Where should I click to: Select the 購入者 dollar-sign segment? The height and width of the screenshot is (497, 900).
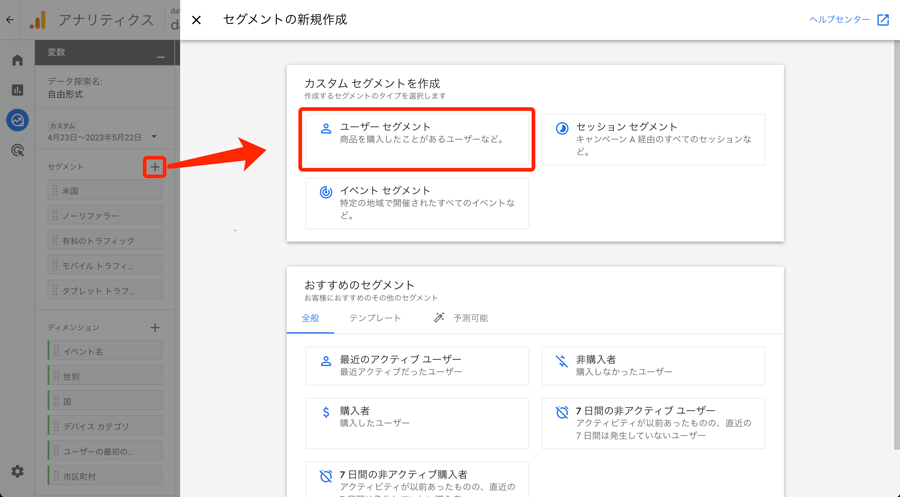(417, 423)
